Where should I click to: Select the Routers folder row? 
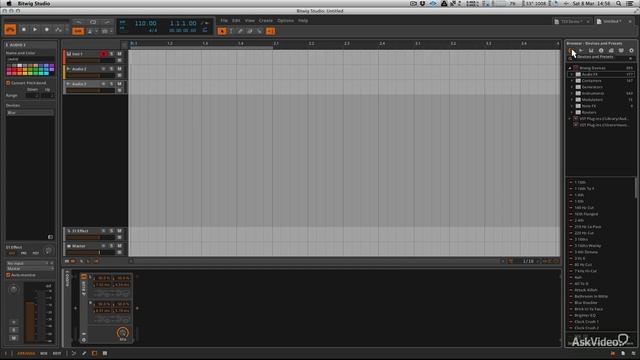click(601, 112)
